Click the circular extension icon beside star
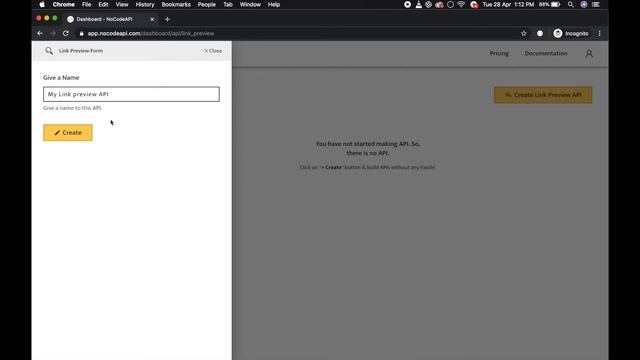 [x=540, y=33]
